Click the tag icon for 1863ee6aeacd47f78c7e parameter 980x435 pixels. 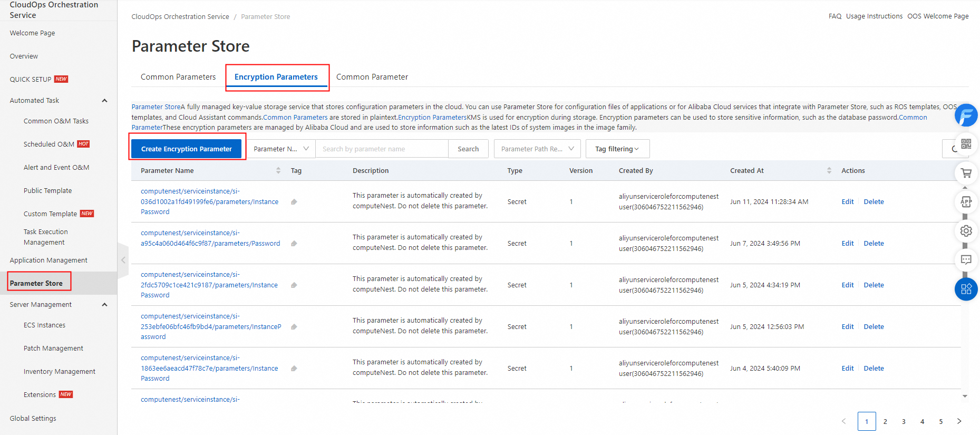click(x=294, y=369)
